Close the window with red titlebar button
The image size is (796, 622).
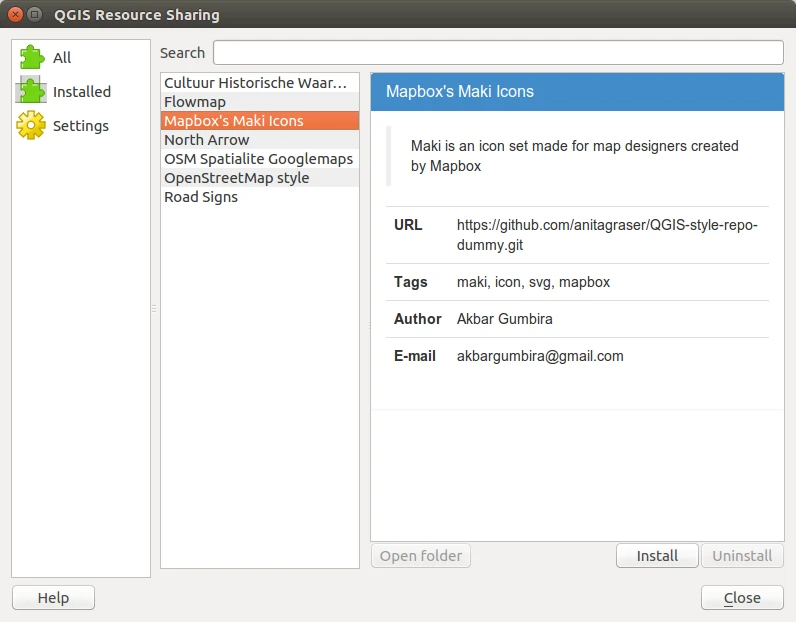[x=15, y=14]
